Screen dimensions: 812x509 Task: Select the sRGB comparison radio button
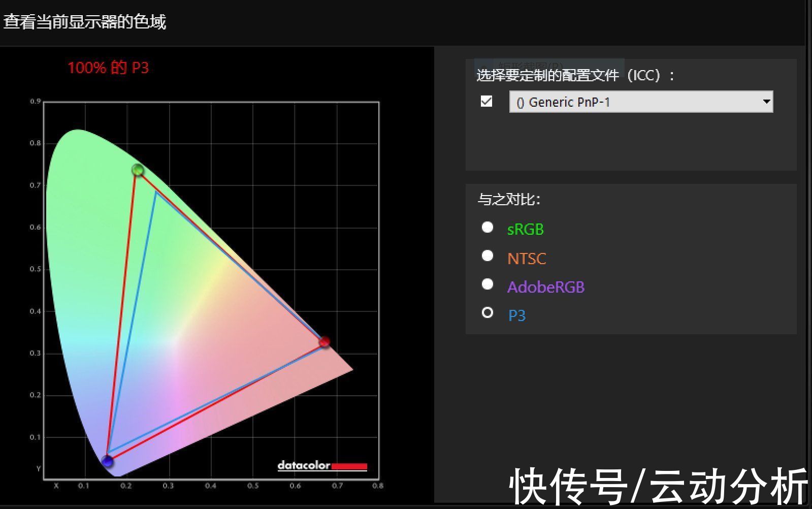tap(488, 227)
